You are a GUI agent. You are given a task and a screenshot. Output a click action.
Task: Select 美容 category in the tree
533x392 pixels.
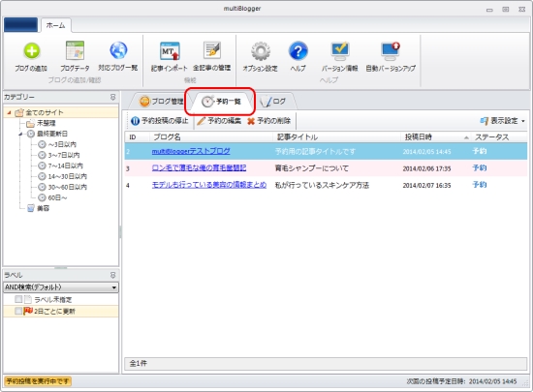(x=43, y=208)
